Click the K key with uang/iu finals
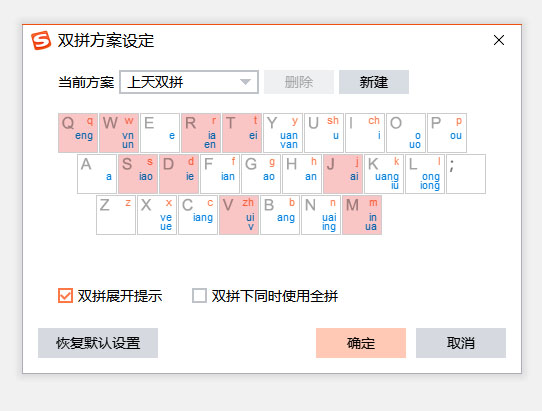Viewport: 542px width, 411px height. click(x=384, y=174)
